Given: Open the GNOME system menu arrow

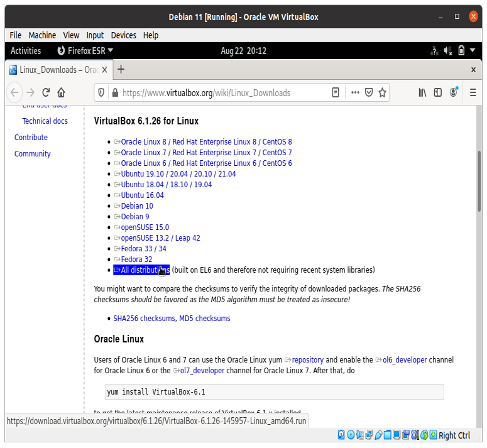Looking at the screenshot, I should click(x=473, y=50).
